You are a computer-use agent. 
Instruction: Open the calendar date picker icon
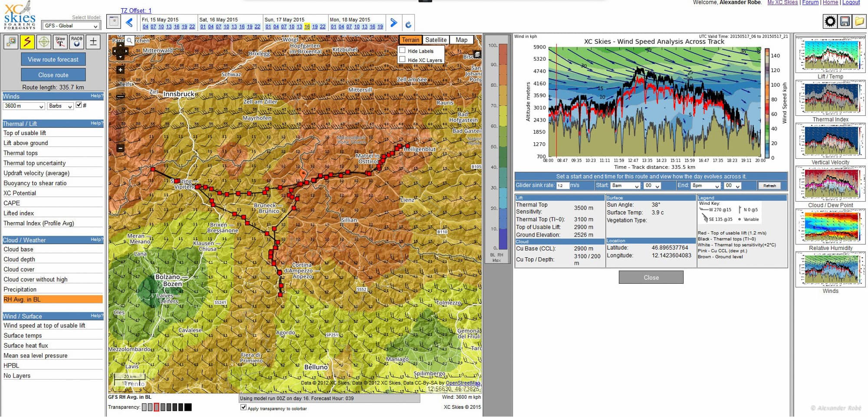(x=114, y=22)
